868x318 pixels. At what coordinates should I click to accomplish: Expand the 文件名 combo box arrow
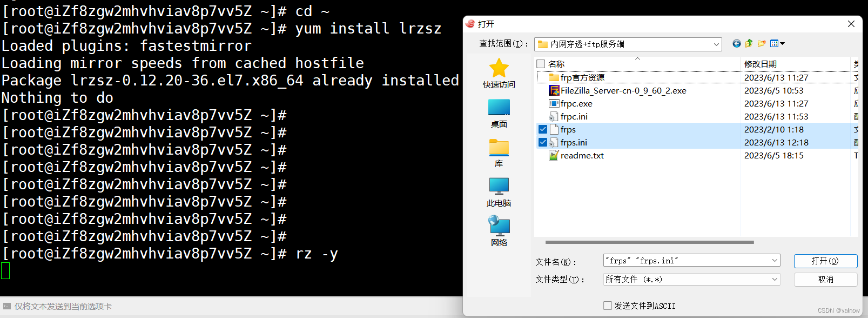point(775,260)
